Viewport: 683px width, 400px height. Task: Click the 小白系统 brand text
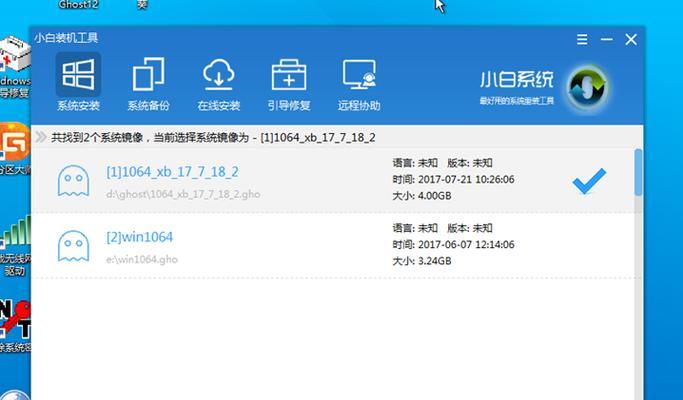click(517, 80)
